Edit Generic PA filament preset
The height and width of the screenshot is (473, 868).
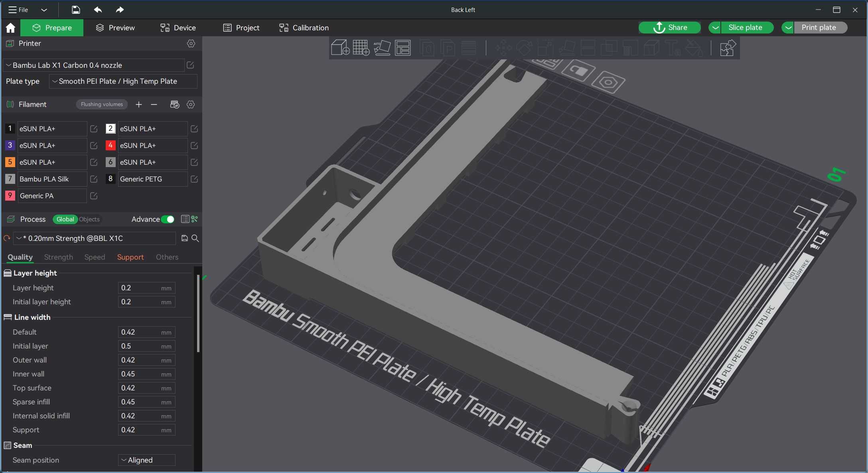tap(94, 196)
